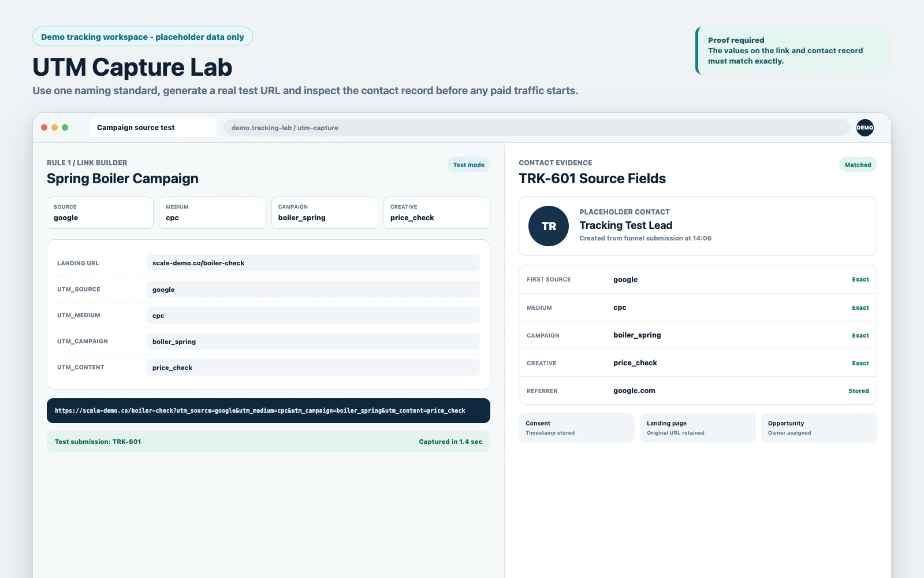Click Exact status in Creative row
Image resolution: width=924 pixels, height=578 pixels.
click(860, 363)
